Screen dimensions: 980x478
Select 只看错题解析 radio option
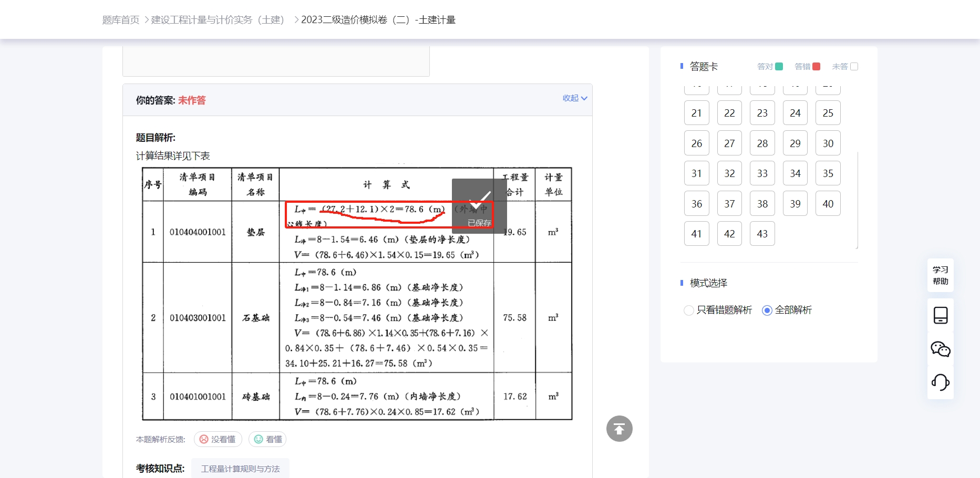click(718, 310)
